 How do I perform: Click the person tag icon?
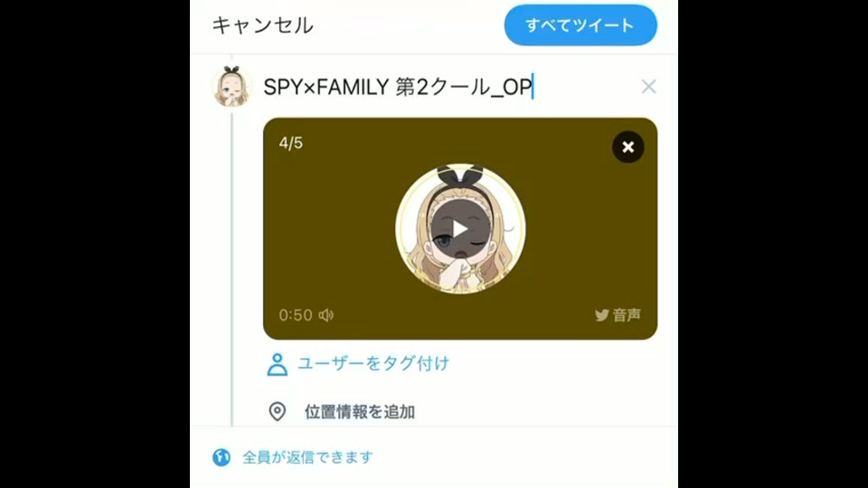pyautogui.click(x=278, y=364)
